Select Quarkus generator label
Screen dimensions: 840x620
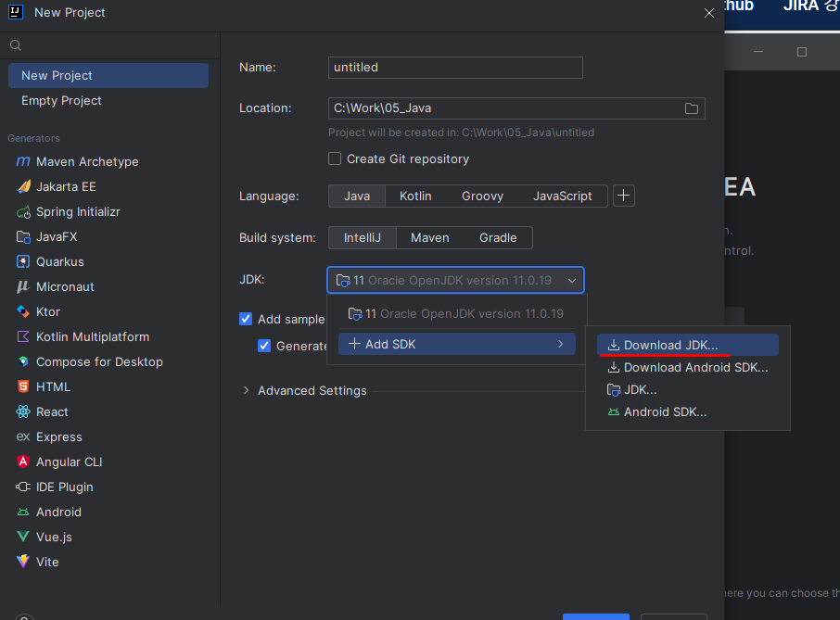coord(60,262)
